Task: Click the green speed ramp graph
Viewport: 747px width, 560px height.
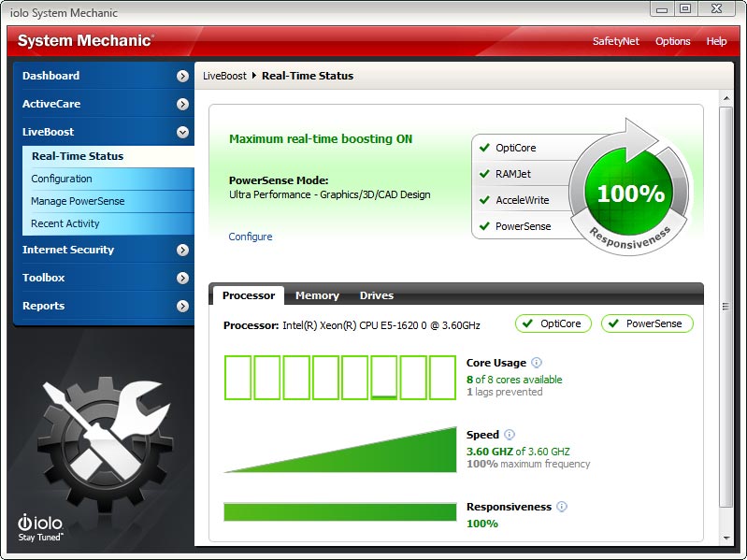Action: click(340, 450)
